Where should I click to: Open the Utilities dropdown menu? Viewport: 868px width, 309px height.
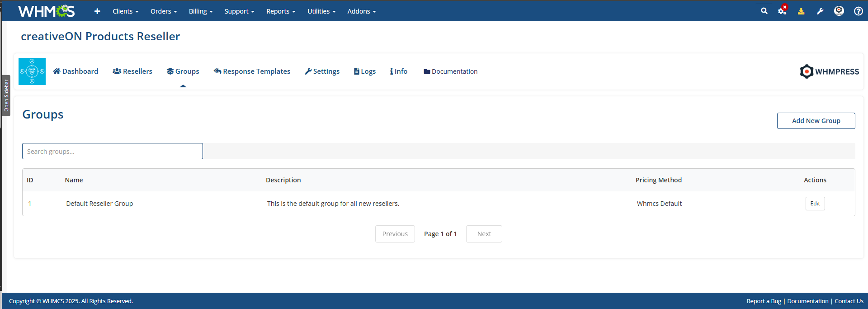[321, 11]
